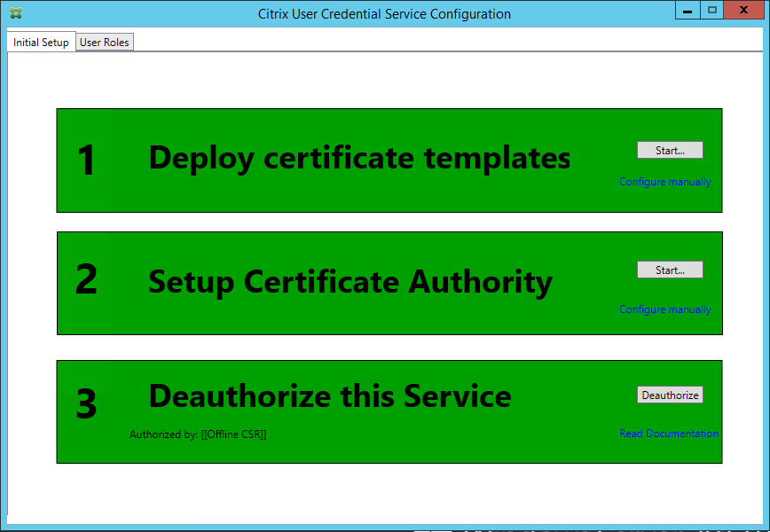This screenshot has height=532, width=770.
Task: Click the Deauthorize this Service heading
Action: (x=330, y=395)
